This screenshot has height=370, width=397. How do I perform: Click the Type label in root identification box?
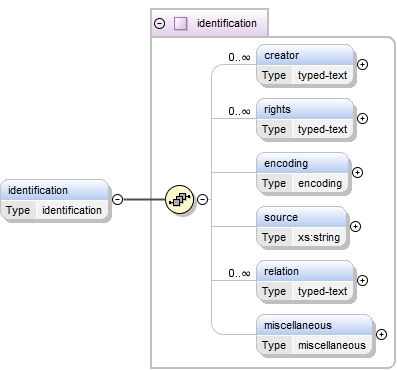18,210
